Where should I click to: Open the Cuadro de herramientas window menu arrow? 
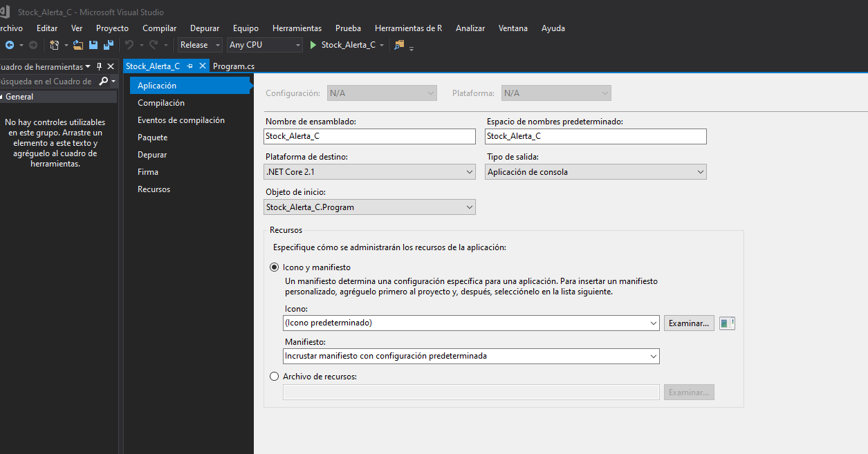click(89, 67)
